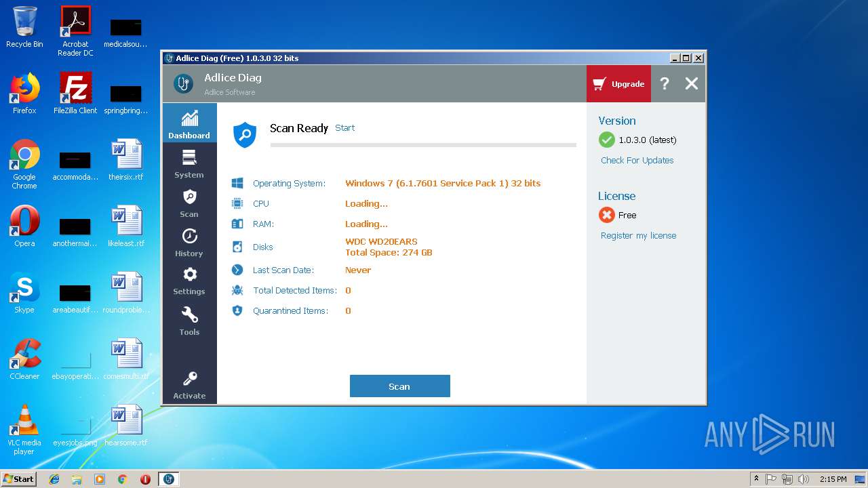Show hidden tray icons arrow
The height and width of the screenshot is (488, 868).
point(756,479)
